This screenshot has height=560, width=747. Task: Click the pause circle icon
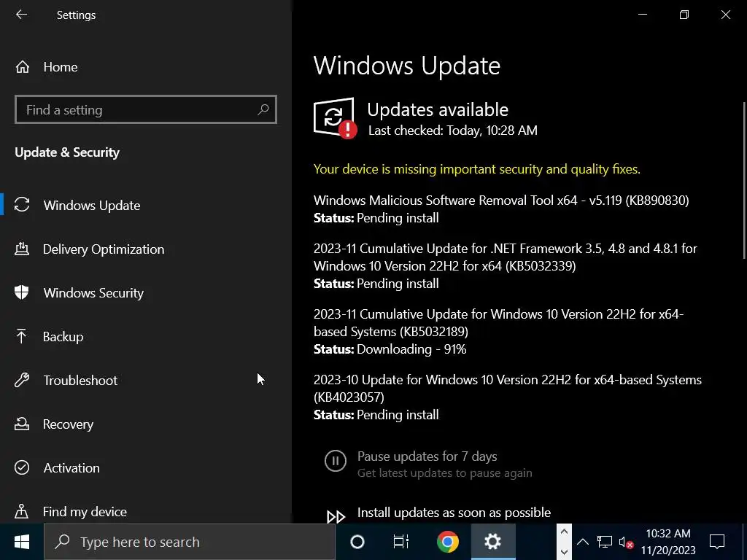(336, 461)
